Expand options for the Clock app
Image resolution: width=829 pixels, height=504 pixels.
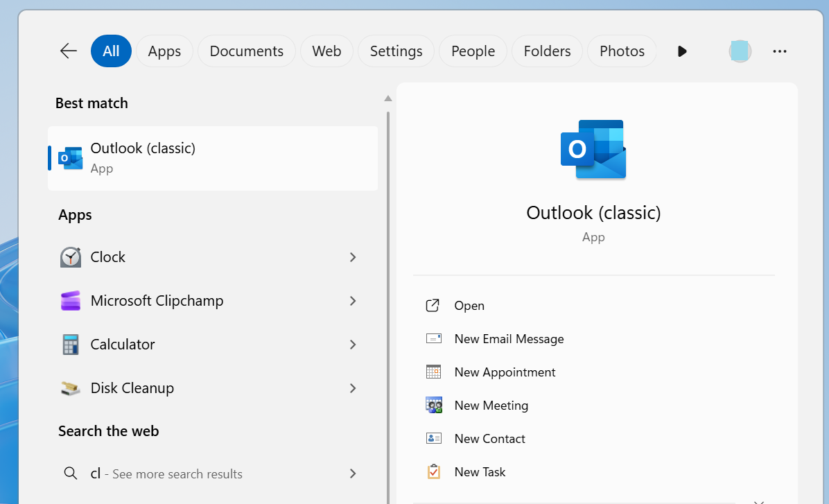(x=353, y=257)
